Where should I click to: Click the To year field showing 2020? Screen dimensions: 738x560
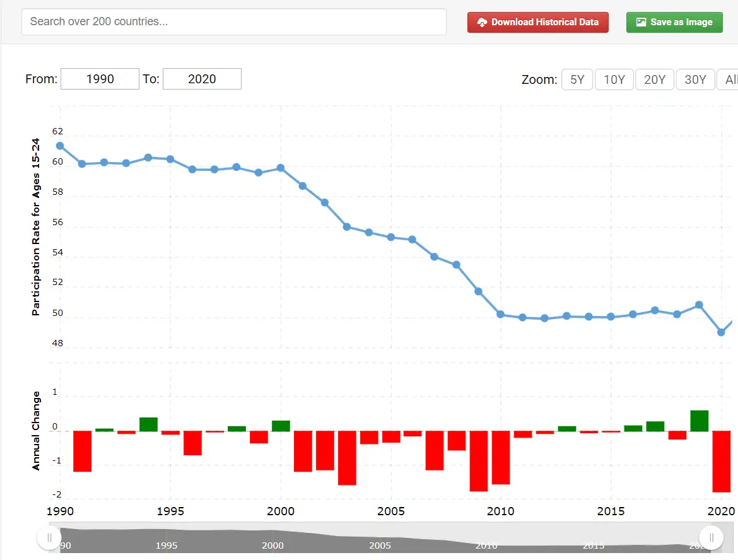point(202,79)
